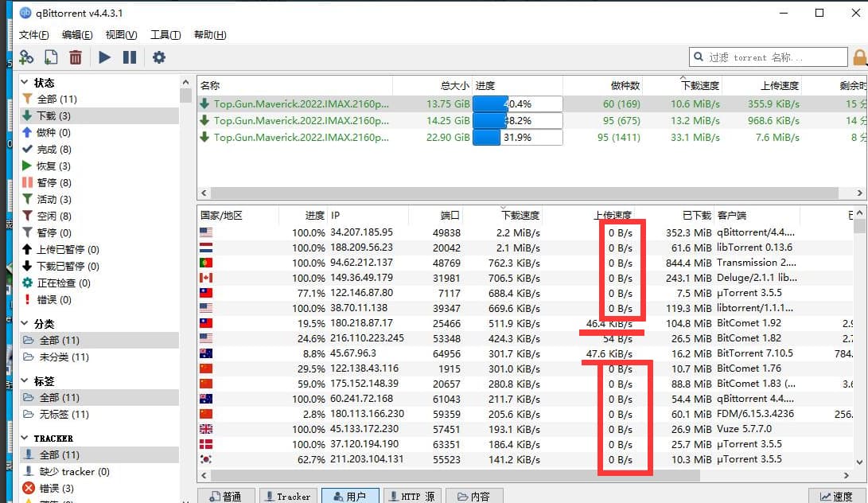
Task: Click the checkmark icon beside 完成 (8)
Action: coord(27,149)
